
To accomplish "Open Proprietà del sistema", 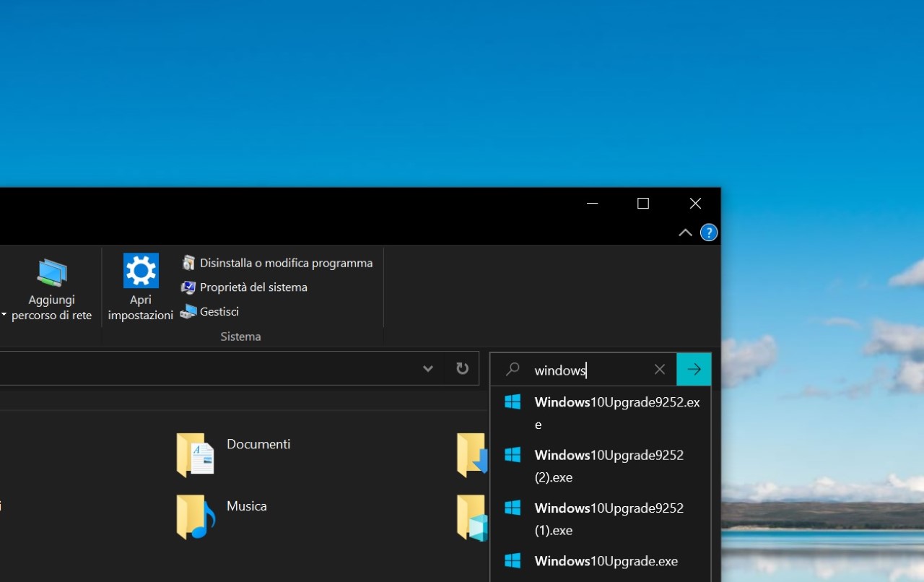I will coord(244,287).
